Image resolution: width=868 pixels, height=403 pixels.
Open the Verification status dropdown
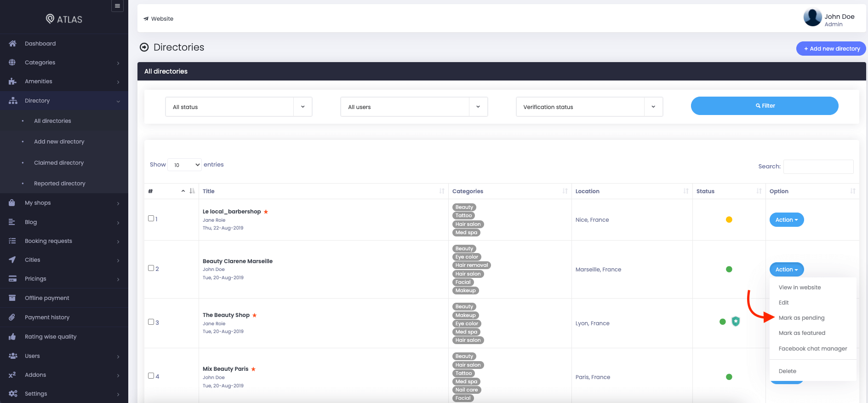click(x=589, y=107)
